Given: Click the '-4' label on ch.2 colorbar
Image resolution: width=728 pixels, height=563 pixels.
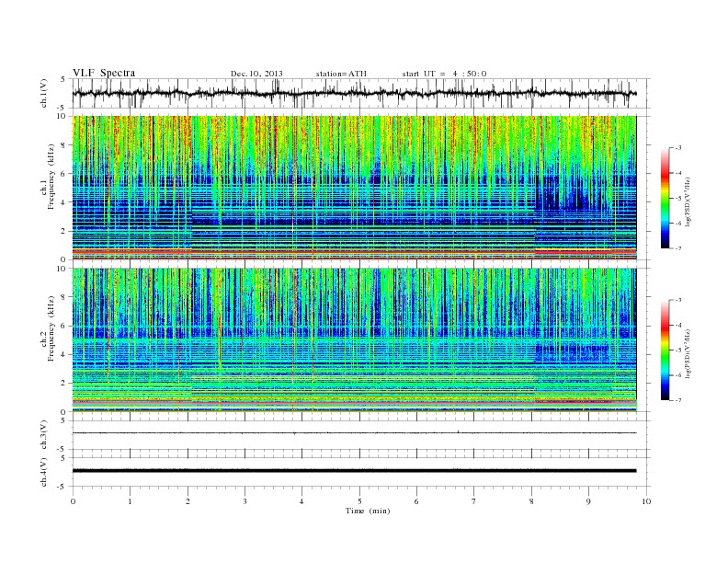Looking at the screenshot, I should pyautogui.click(x=678, y=325).
